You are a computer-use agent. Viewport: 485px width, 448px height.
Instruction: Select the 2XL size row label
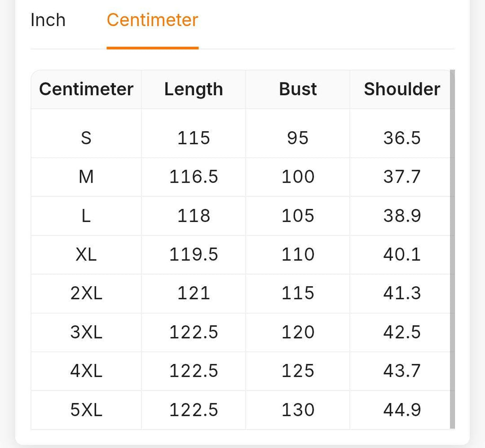pos(86,293)
